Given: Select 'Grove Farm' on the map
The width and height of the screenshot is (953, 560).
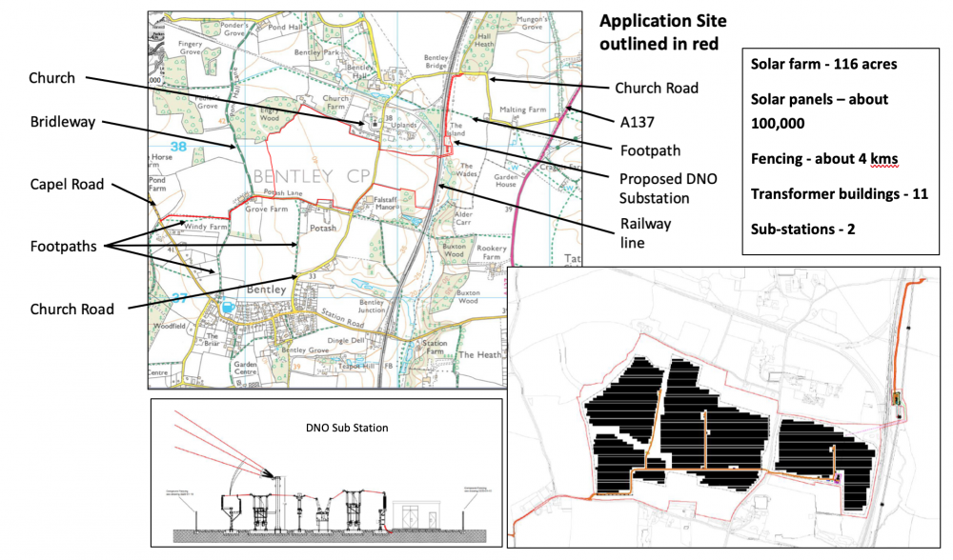Looking at the screenshot, I should pyautogui.click(x=266, y=209).
